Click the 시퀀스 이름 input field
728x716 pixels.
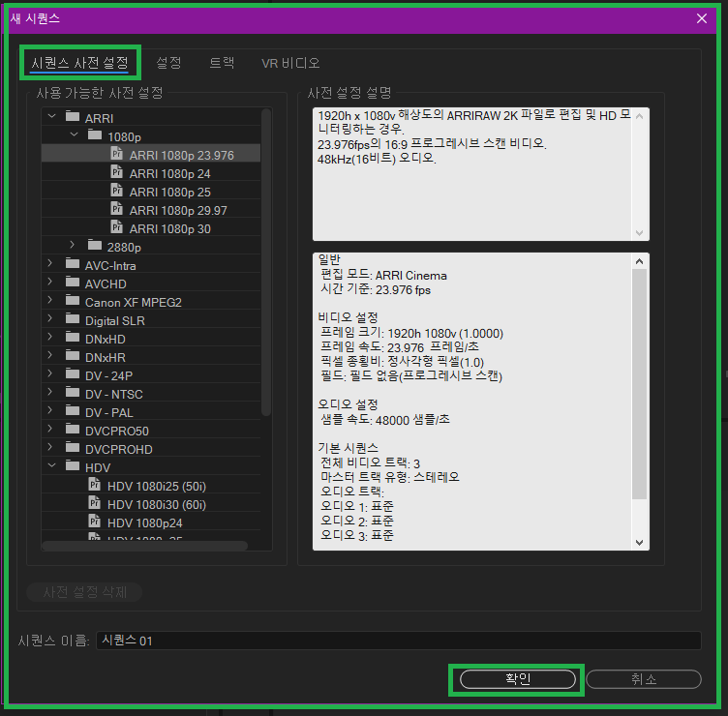[x=398, y=641]
